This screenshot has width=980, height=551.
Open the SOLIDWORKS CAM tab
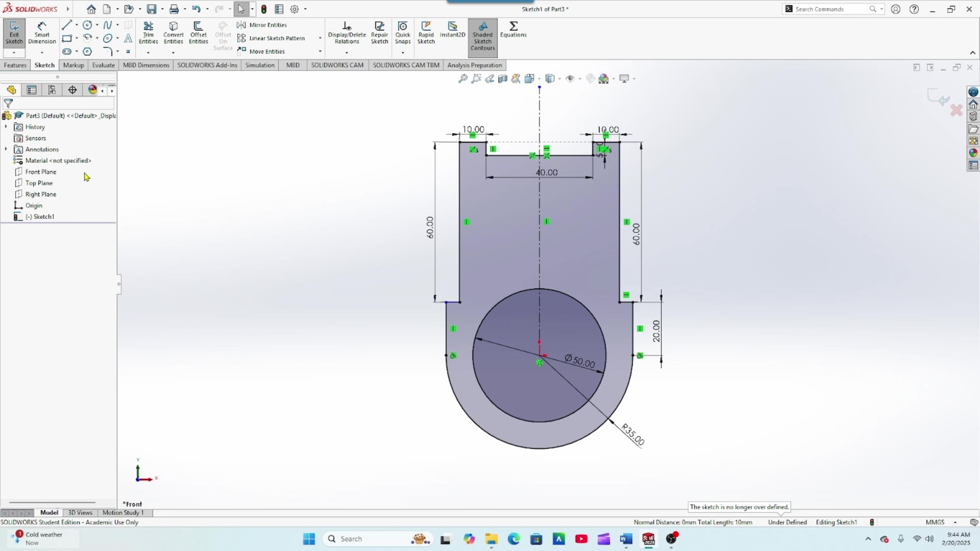[337, 65]
